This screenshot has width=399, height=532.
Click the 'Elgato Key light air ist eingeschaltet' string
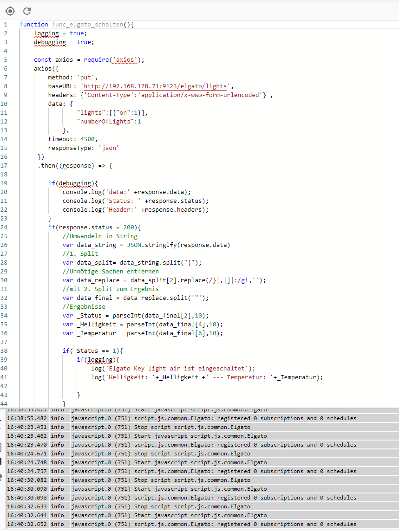[176, 369]
